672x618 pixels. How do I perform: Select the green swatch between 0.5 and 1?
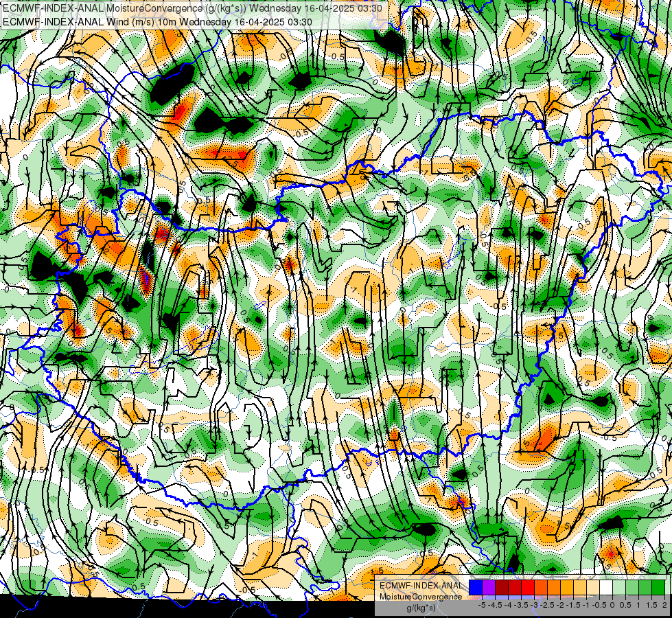pos(632,588)
